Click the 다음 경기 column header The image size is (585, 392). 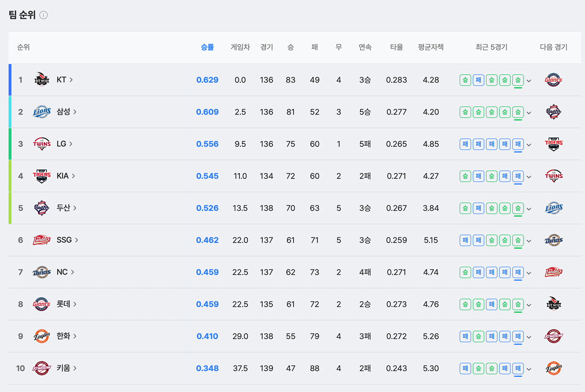pos(554,47)
